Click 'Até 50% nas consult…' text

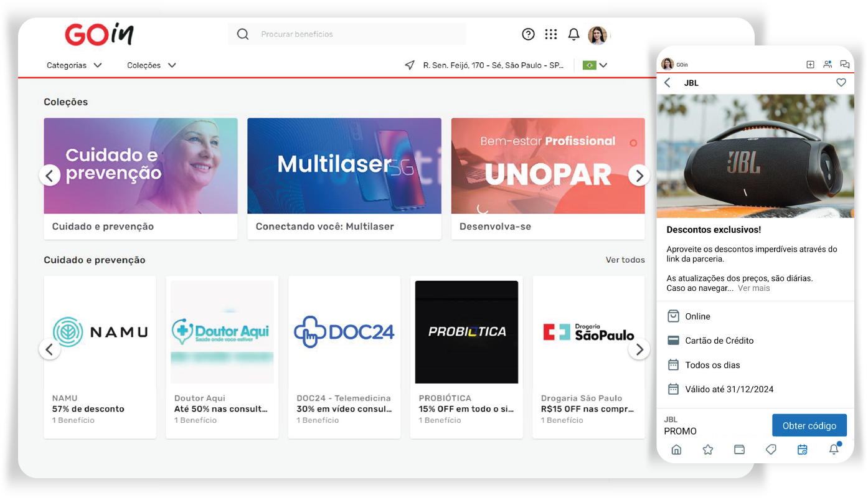tap(221, 409)
